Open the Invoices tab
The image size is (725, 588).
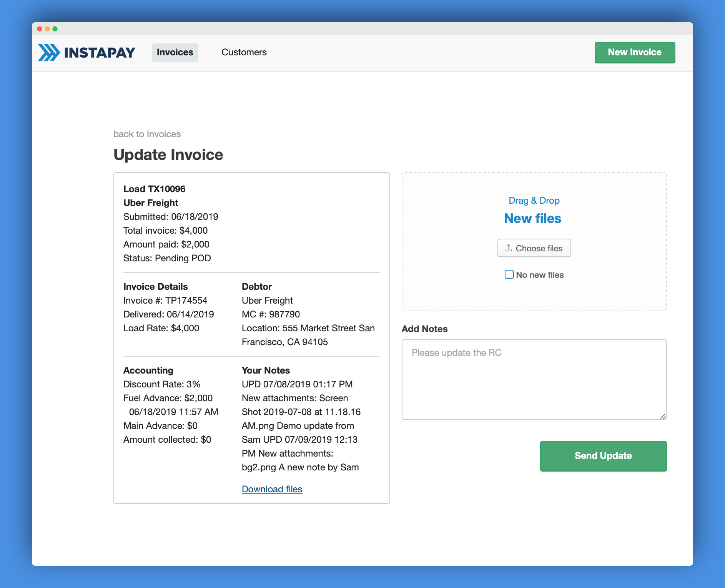point(175,52)
